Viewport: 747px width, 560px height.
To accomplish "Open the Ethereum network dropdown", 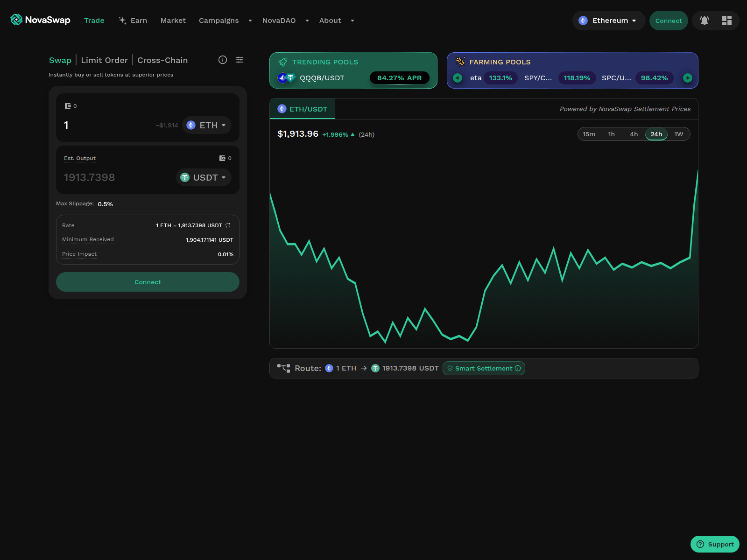I will pos(609,21).
